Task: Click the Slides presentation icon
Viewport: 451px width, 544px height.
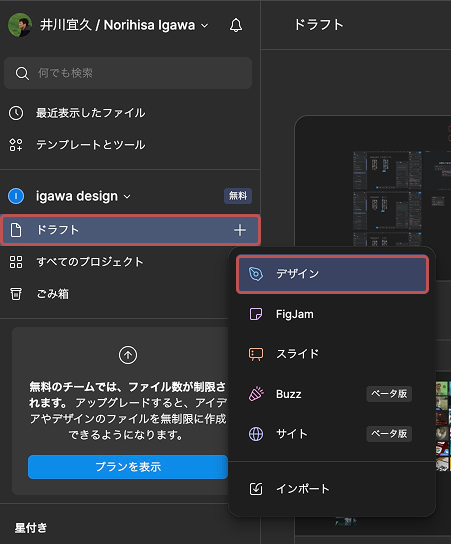Action: [x=256, y=354]
